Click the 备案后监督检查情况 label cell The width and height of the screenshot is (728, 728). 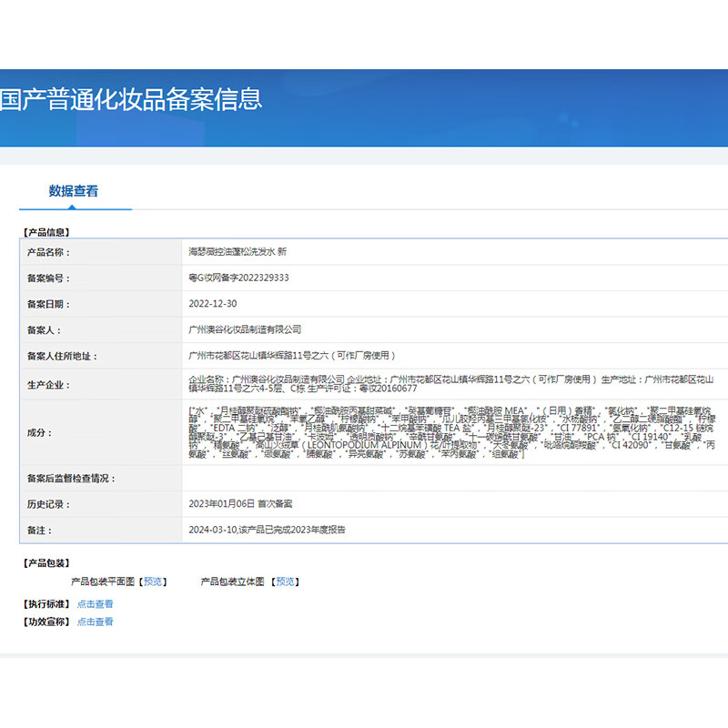[x=102, y=479]
